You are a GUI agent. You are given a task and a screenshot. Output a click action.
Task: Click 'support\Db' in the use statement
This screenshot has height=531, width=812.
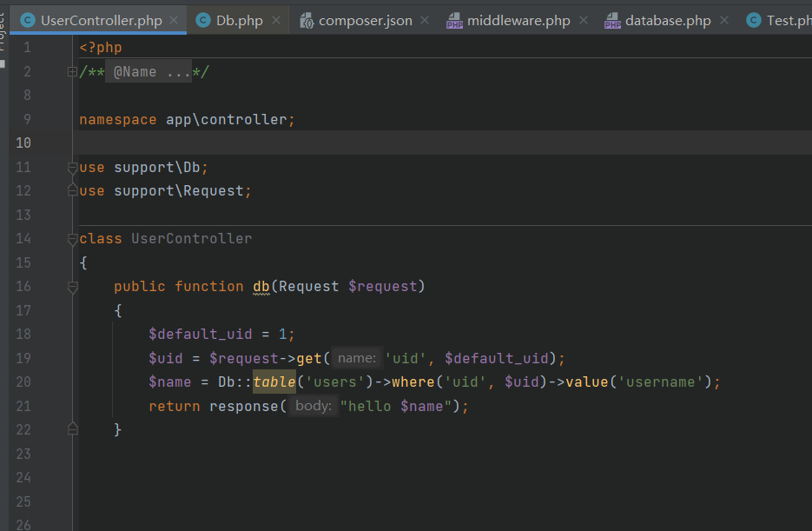[157, 168]
